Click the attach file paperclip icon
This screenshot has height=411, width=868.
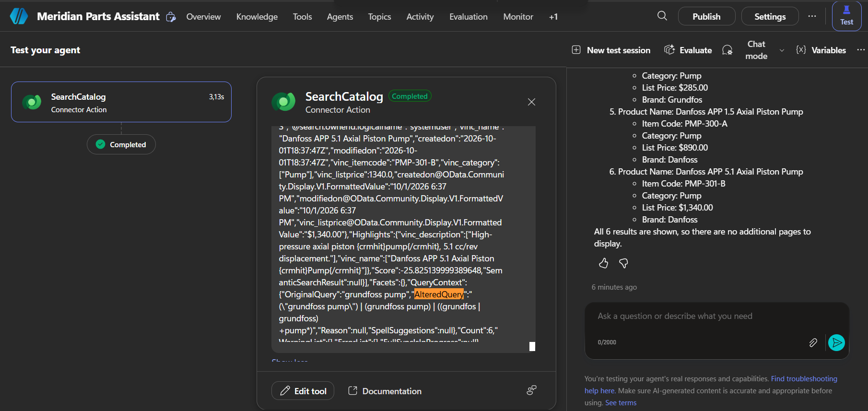tap(813, 342)
